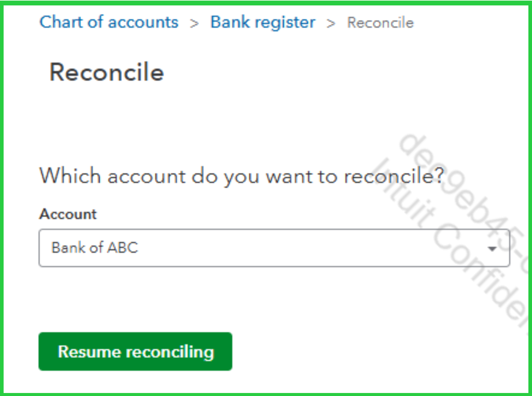The height and width of the screenshot is (396, 532).
Task: Click the small caret icon in Account box
Action: coord(492,249)
